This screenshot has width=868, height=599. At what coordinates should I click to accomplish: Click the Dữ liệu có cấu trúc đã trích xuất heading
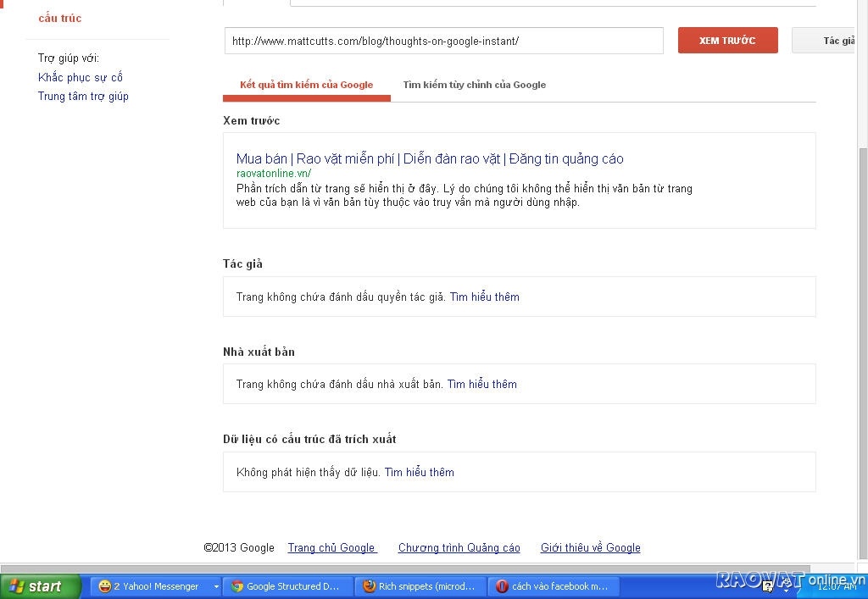click(x=309, y=439)
